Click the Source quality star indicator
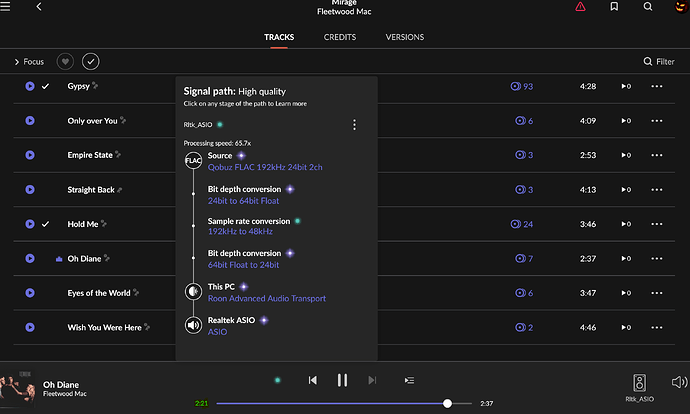Image resolution: width=690 pixels, height=414 pixels. pos(241,155)
